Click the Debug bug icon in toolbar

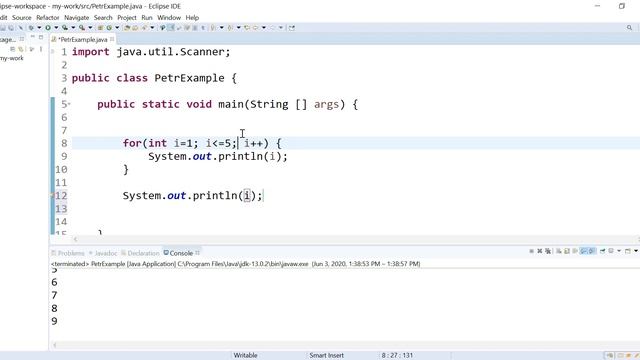click(31, 28)
